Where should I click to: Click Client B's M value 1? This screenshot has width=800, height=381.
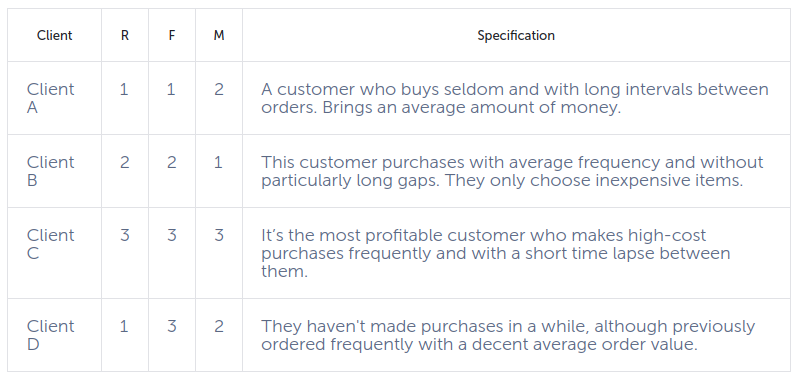pyautogui.click(x=218, y=163)
